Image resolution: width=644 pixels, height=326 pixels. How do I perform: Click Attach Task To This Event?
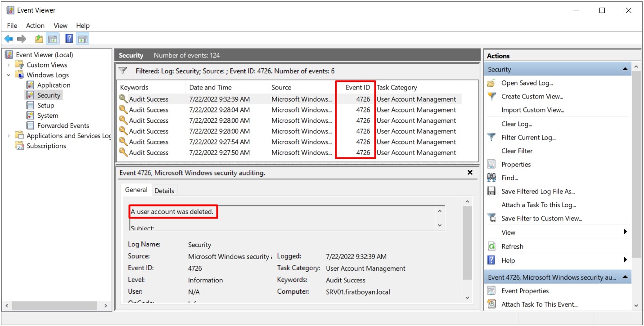pyautogui.click(x=540, y=304)
